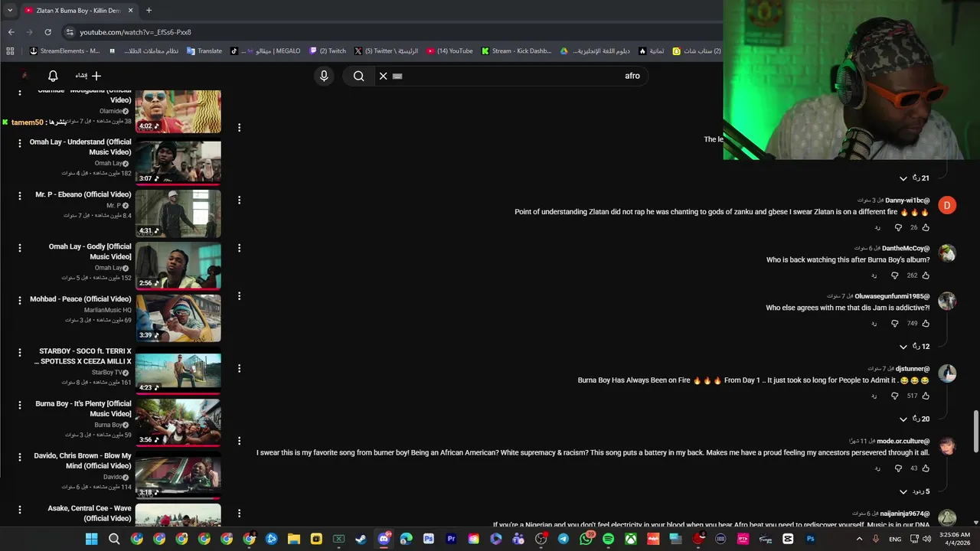
Task: Like mode.or.culture's comment
Action: pyautogui.click(x=926, y=468)
